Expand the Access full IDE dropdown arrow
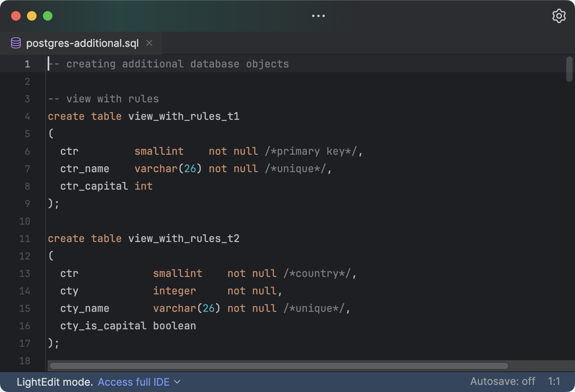The image size is (575, 392). point(177,382)
